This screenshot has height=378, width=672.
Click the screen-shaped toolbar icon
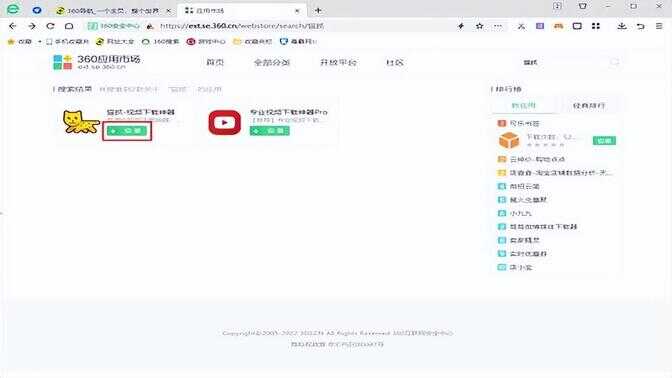pyautogui.click(x=577, y=26)
